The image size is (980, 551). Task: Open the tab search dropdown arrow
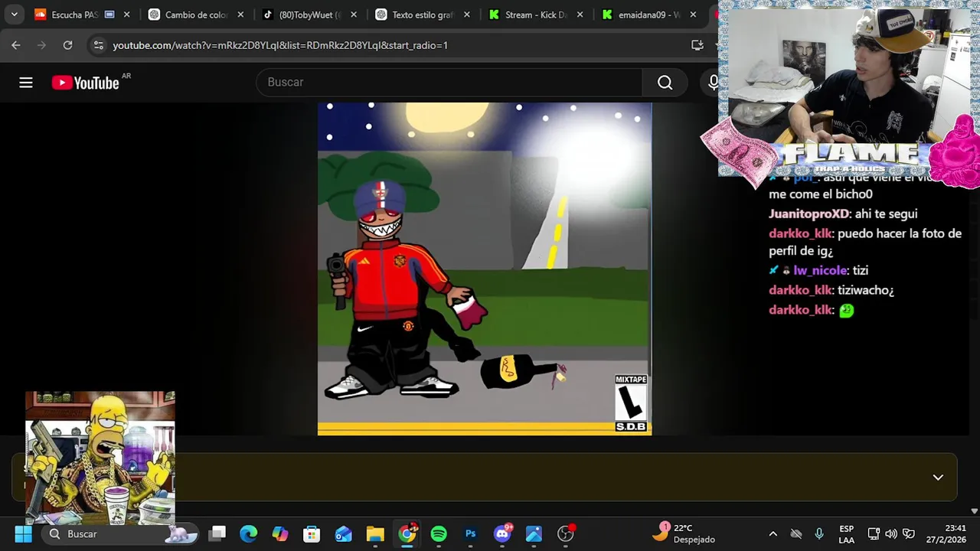click(14, 15)
